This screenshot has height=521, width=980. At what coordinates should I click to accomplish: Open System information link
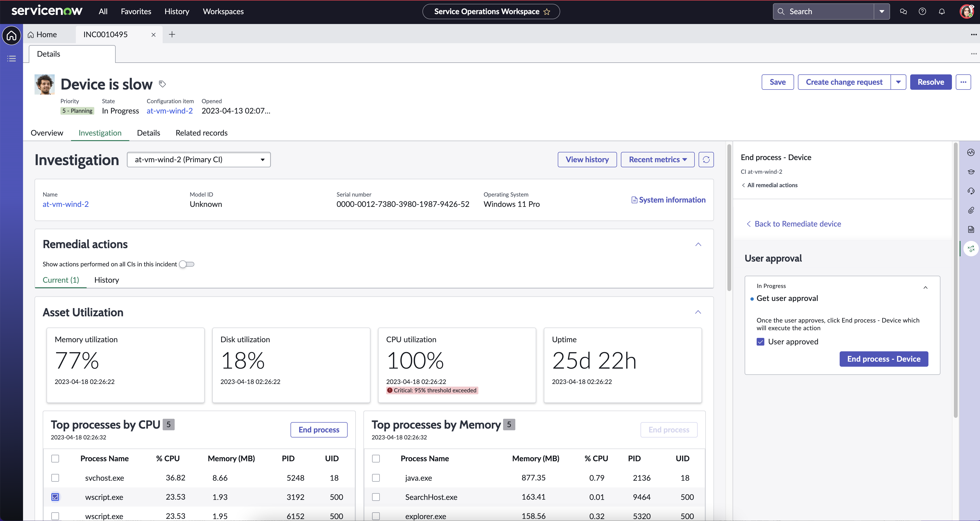tap(668, 200)
